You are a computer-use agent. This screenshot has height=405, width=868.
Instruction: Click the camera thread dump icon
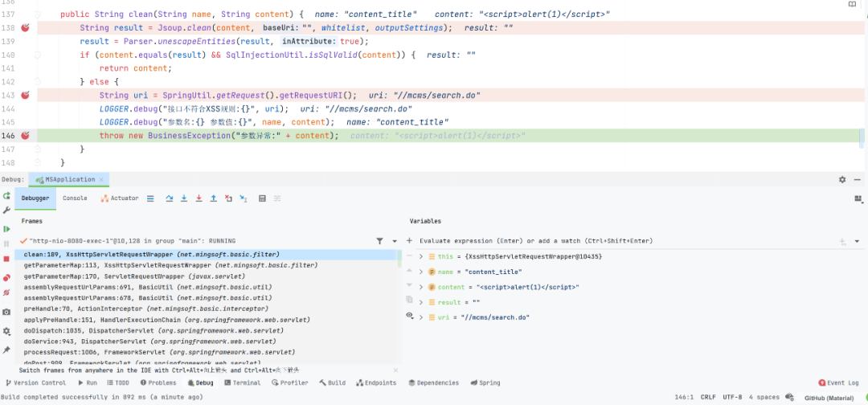[x=6, y=312]
